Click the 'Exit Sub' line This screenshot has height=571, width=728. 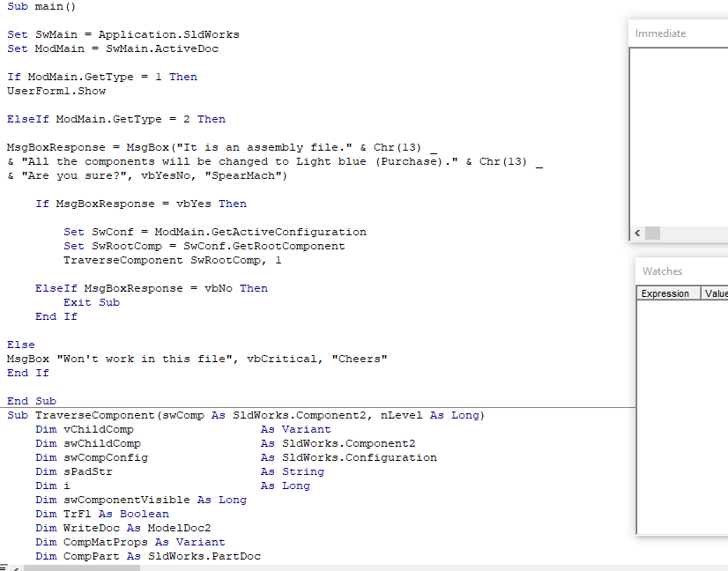[92, 302]
